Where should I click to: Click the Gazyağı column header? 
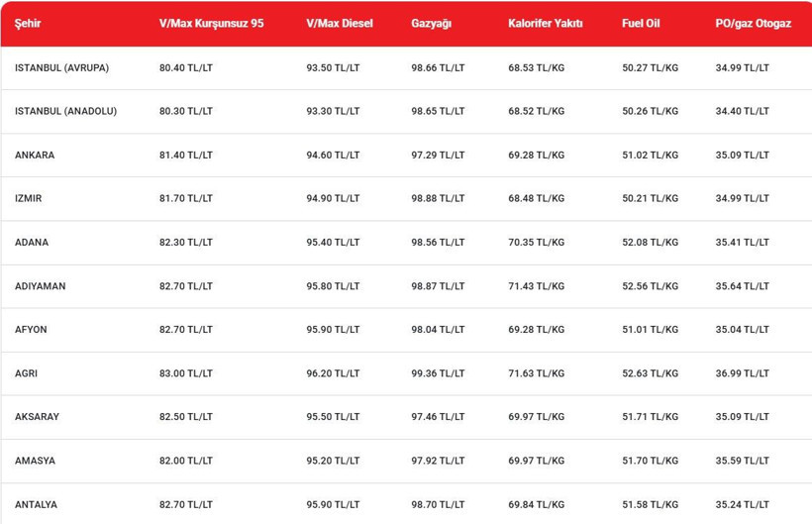(432, 24)
